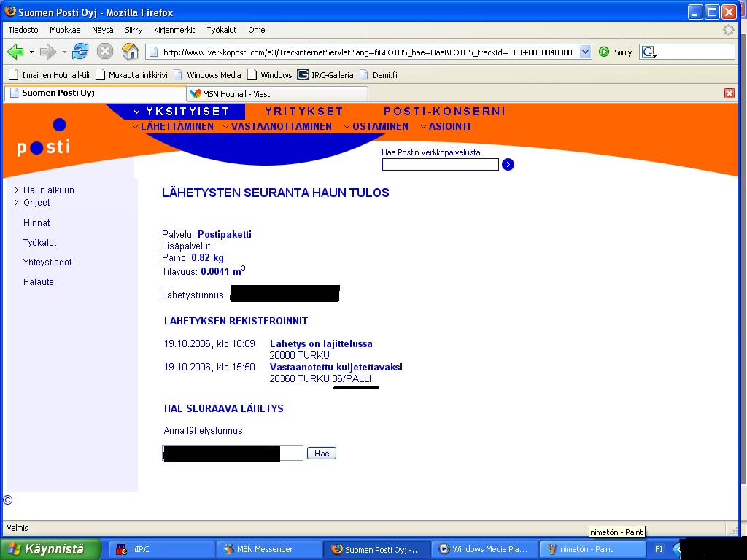Click the Yhteystiedot sidebar link
This screenshot has height=560, width=747.
(x=47, y=262)
